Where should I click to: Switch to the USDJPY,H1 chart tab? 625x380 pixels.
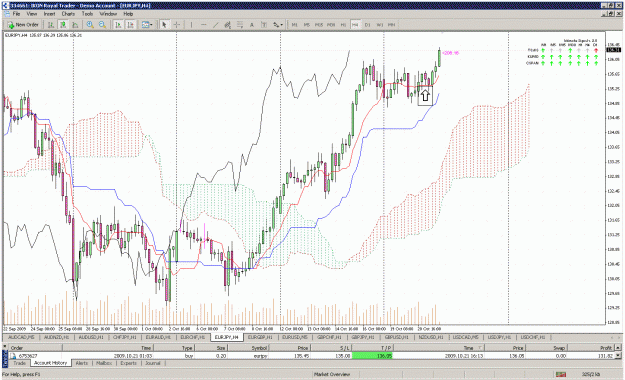coord(499,337)
